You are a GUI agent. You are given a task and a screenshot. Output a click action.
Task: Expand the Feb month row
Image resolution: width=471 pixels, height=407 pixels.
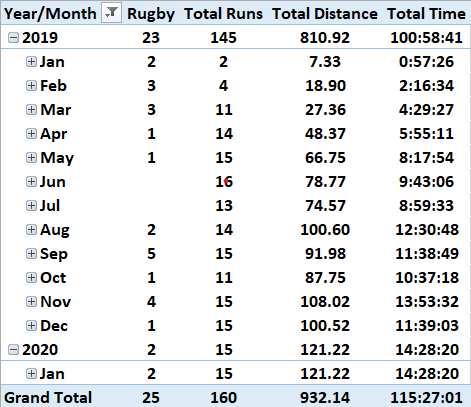click(x=31, y=86)
